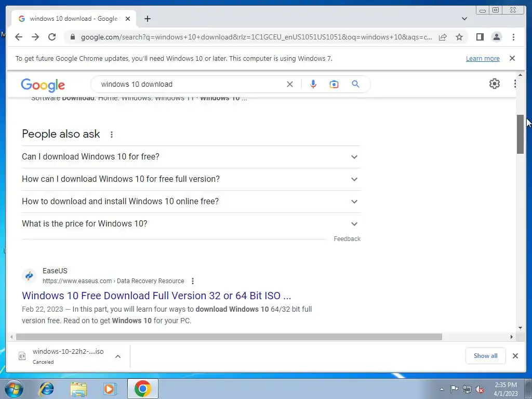
Task: Expand What is the price for Windows 10
Action: point(191,224)
